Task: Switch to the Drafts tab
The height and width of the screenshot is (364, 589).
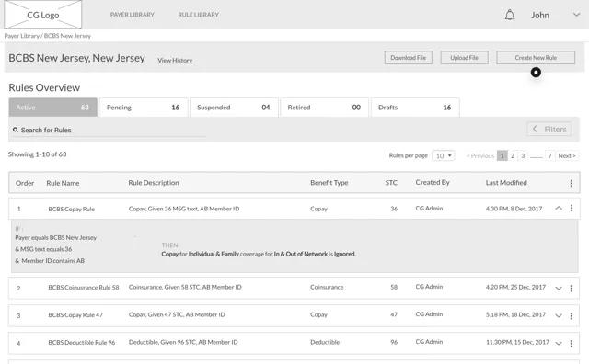Action: coord(415,108)
